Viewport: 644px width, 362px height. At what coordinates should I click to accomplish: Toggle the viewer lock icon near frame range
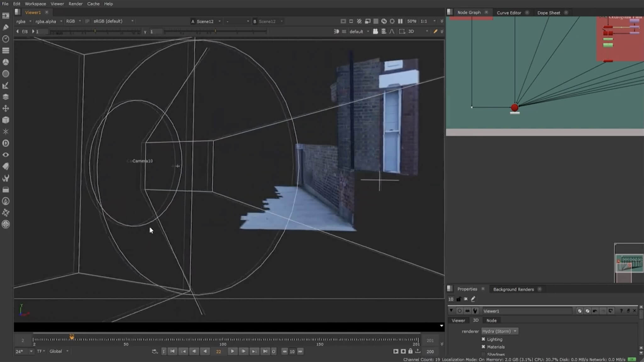(x=410, y=351)
